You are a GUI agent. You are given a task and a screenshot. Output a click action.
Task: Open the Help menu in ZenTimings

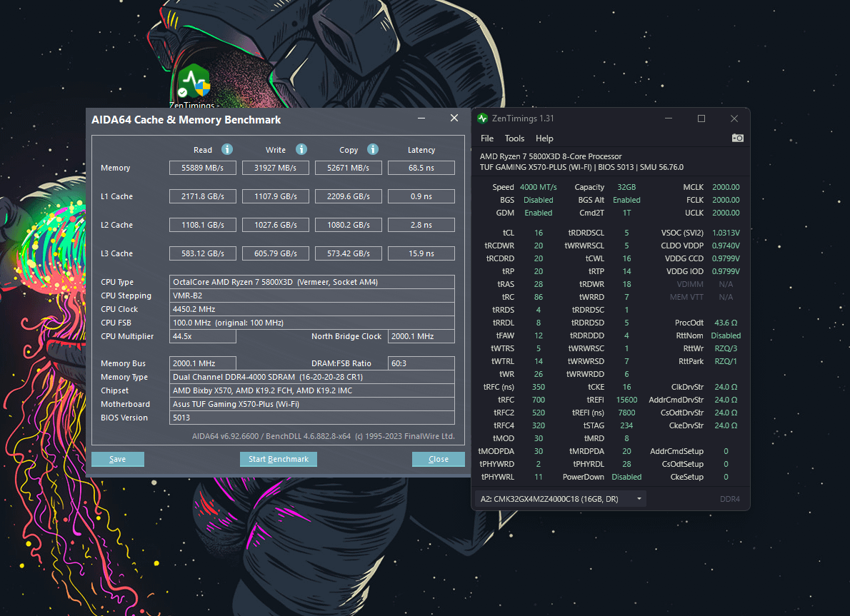click(x=544, y=138)
